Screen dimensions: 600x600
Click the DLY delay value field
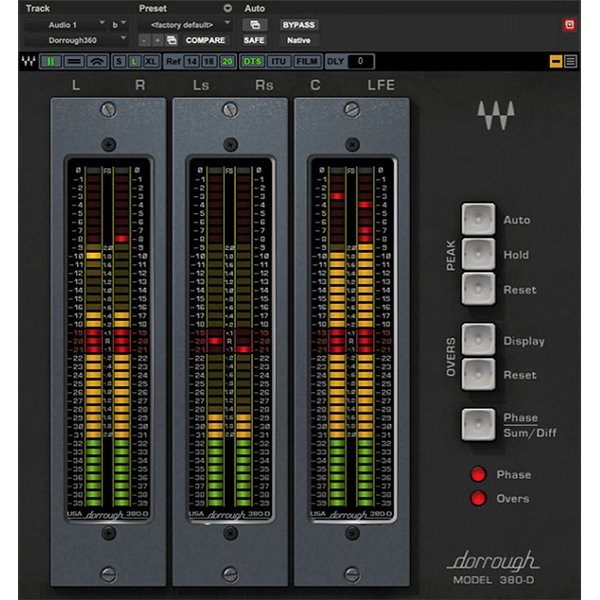(x=360, y=61)
